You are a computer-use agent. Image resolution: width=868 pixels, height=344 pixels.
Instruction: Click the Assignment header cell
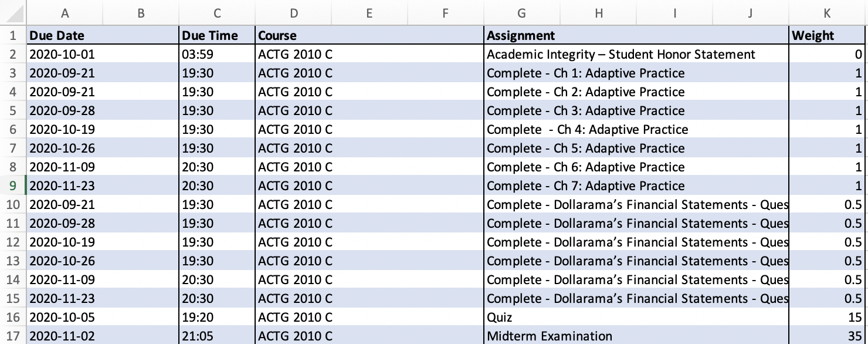[x=636, y=35]
